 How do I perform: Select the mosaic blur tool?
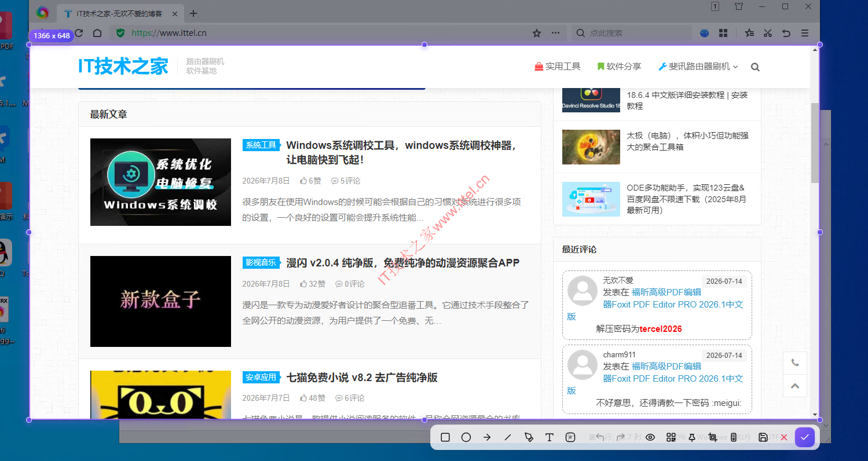click(x=570, y=437)
